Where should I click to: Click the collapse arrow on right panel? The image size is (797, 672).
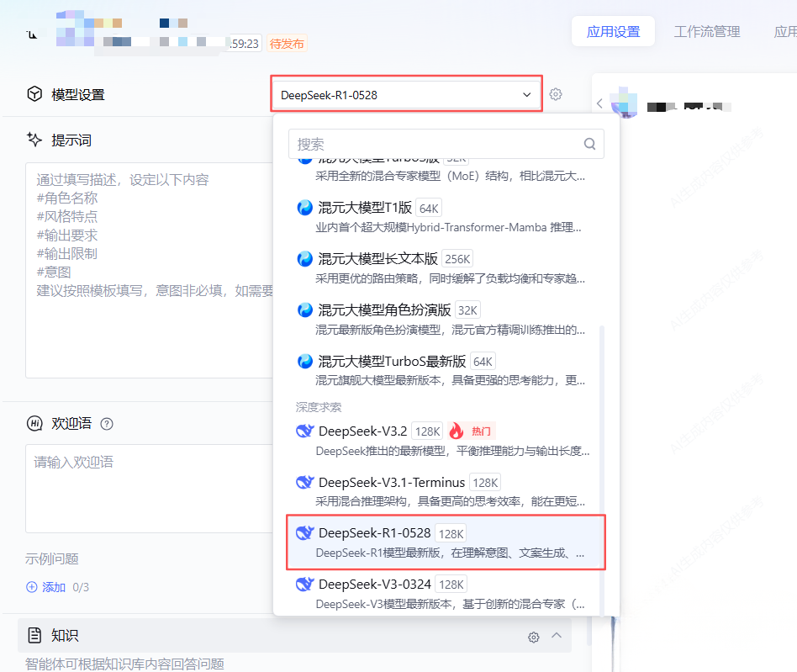click(x=599, y=103)
